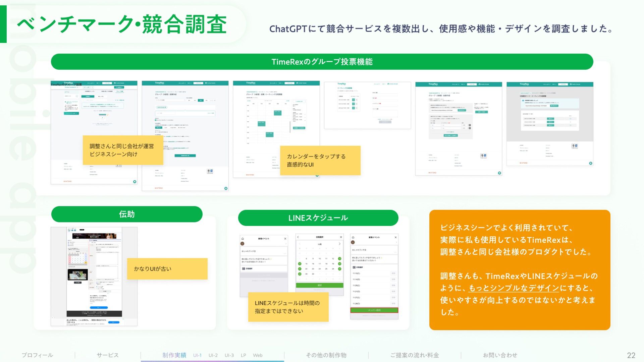Click the おしゃれランチ会 title in first LINE screenshot
This screenshot has width=644, height=362.
click(249, 251)
